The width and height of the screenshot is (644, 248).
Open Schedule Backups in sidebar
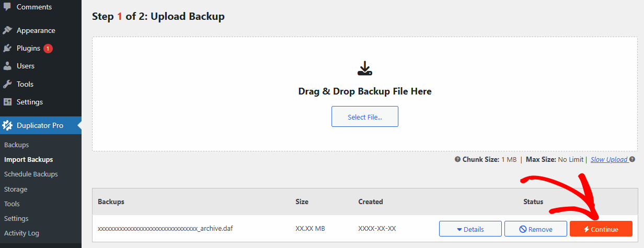pos(31,174)
